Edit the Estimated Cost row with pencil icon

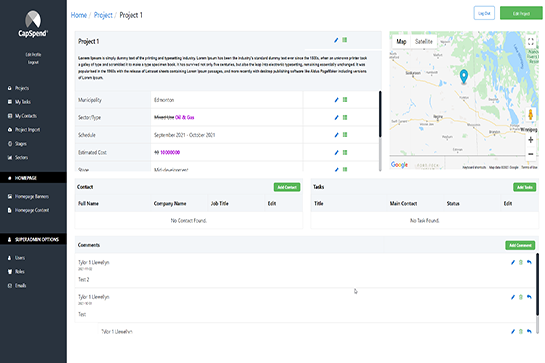click(336, 152)
